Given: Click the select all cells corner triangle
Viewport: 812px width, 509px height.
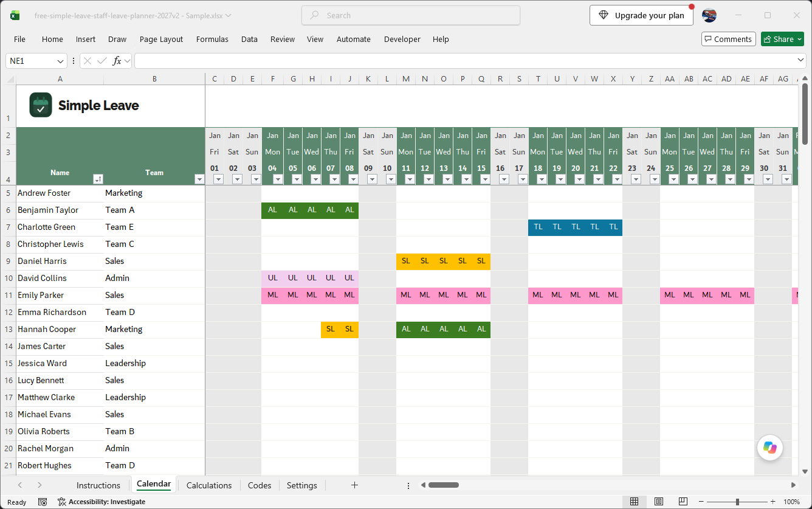Looking at the screenshot, I should [x=11, y=79].
